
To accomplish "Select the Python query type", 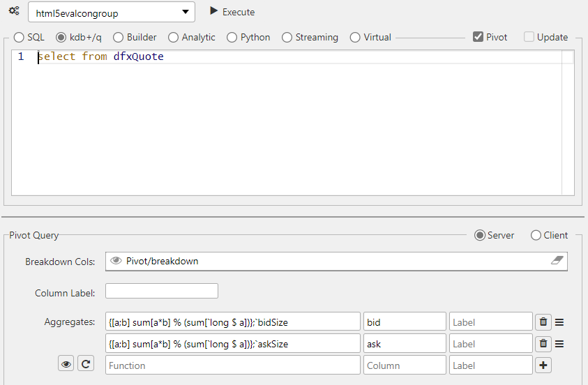I will pyautogui.click(x=232, y=37).
